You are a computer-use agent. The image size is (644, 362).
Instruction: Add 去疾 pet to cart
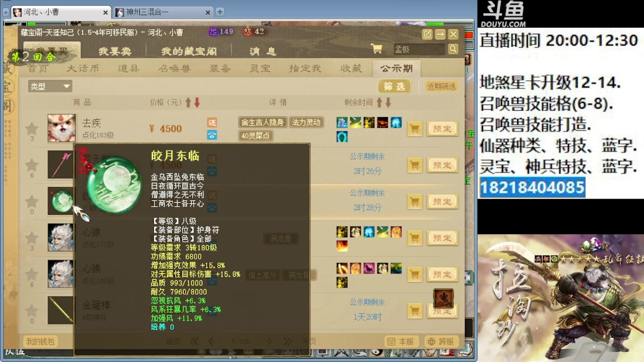[415, 129]
